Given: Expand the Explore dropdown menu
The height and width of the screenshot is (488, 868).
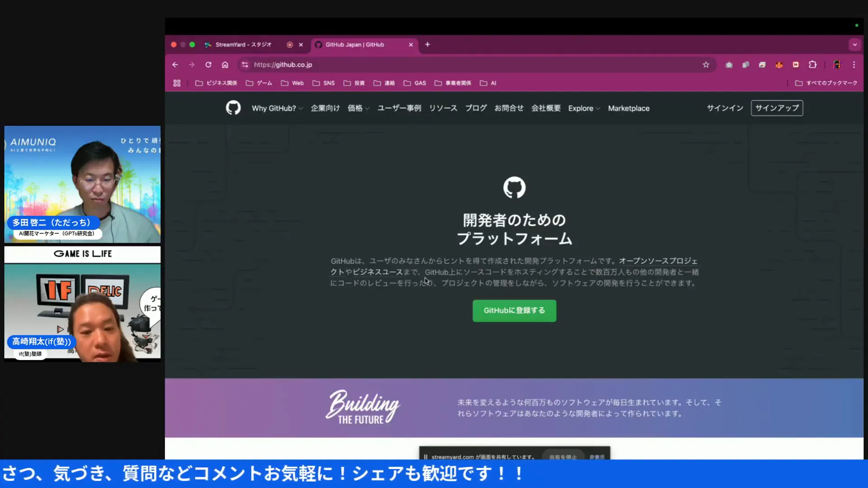Looking at the screenshot, I should (584, 108).
